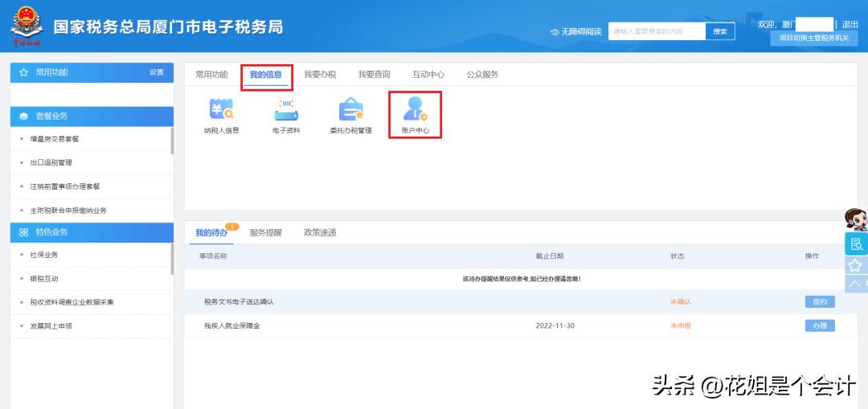The width and height of the screenshot is (868, 409).
Task: Click the 套餐业务 list scrollbar
Action: [172, 141]
